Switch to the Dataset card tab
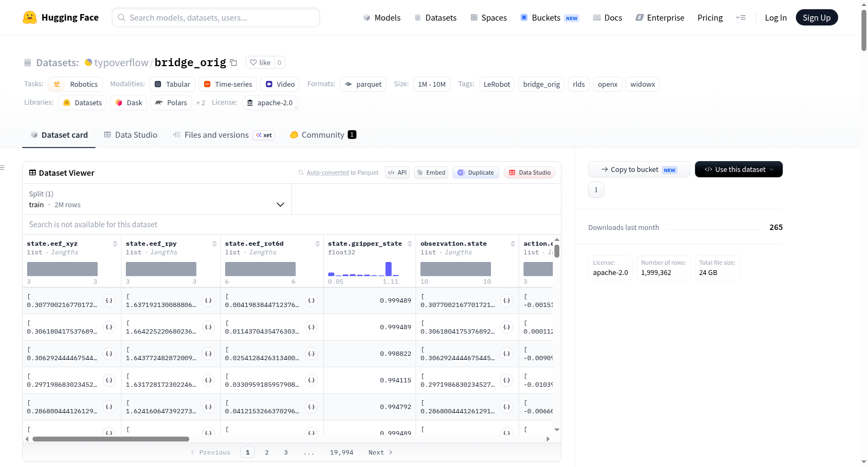 [x=59, y=135]
